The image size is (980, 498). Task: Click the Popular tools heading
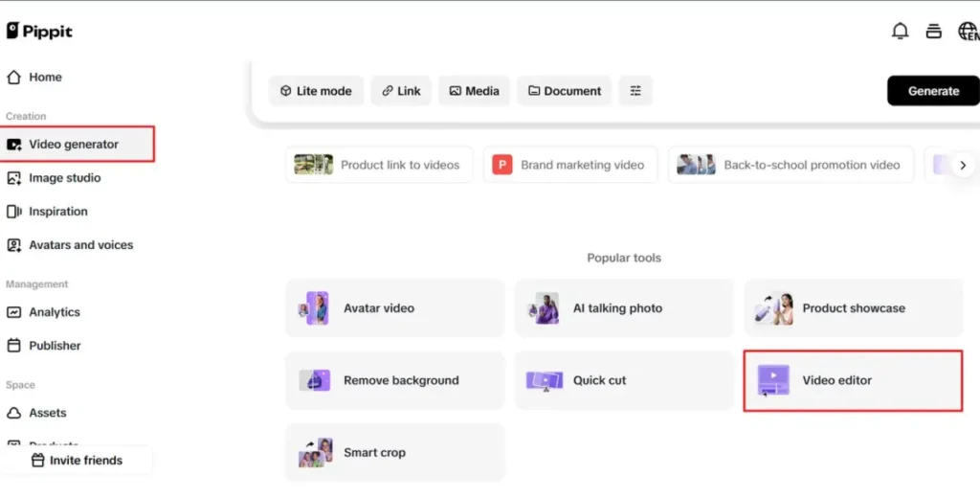[x=624, y=258]
